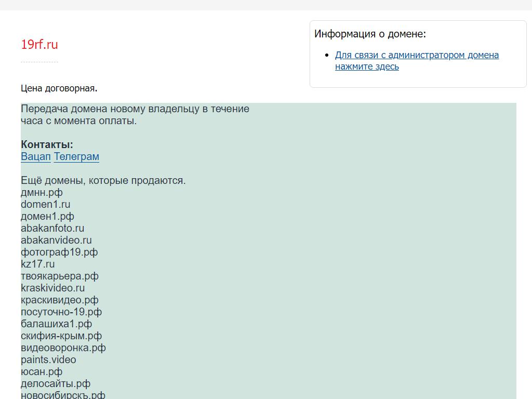Select the домен1.рф domain entry
This screenshot has width=532, height=399.
click(47, 216)
